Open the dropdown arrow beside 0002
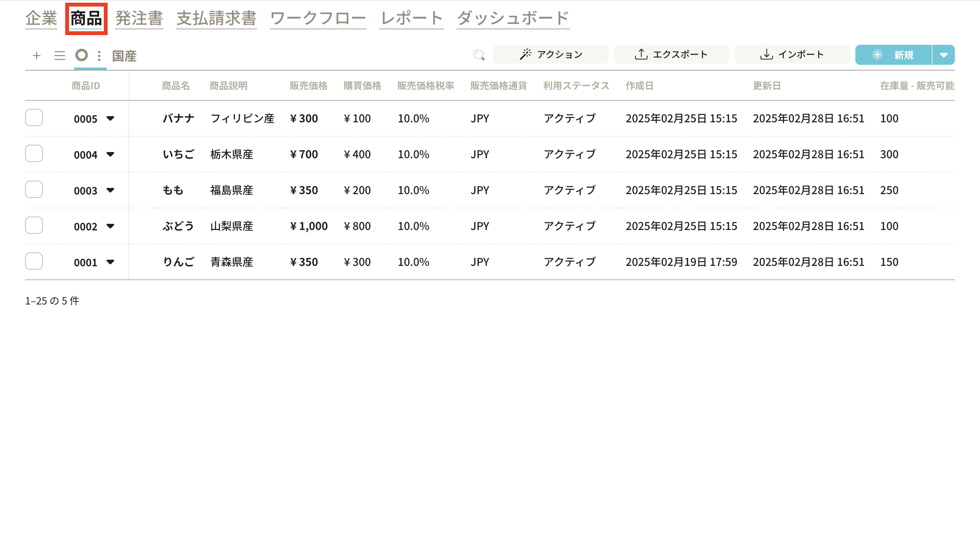 pyautogui.click(x=110, y=226)
